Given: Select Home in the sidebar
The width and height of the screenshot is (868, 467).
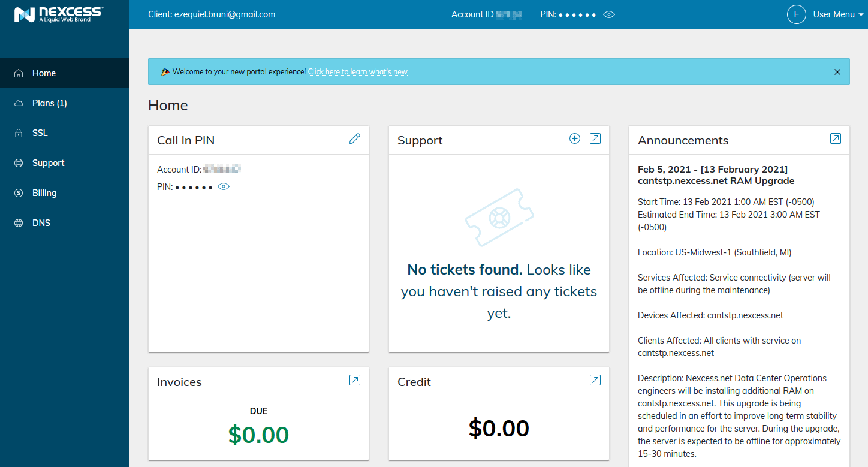Looking at the screenshot, I should [x=44, y=73].
